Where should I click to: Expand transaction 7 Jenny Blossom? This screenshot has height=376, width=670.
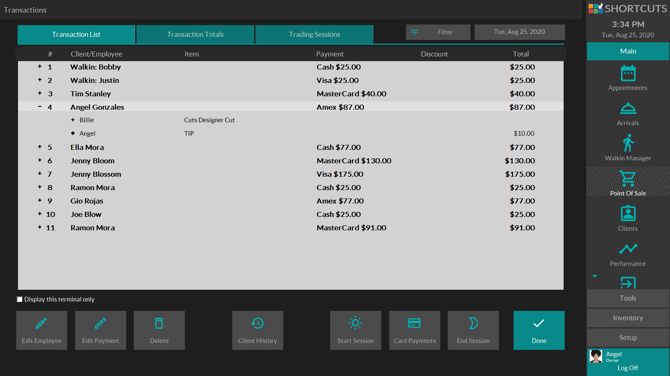(x=40, y=174)
